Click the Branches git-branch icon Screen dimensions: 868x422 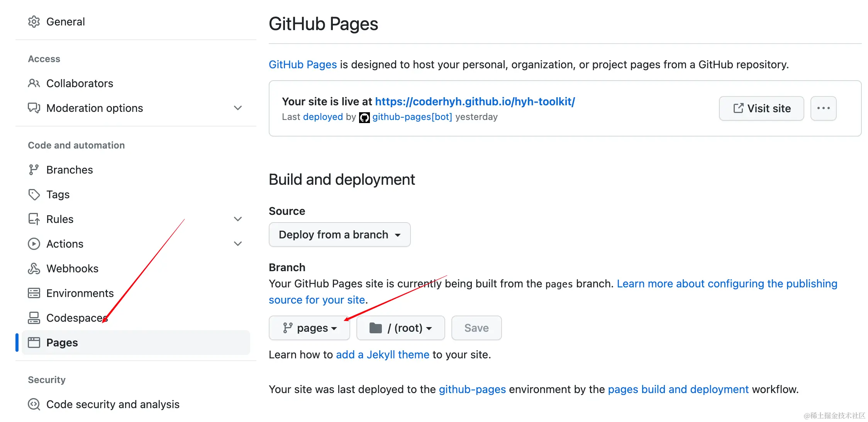(x=34, y=170)
